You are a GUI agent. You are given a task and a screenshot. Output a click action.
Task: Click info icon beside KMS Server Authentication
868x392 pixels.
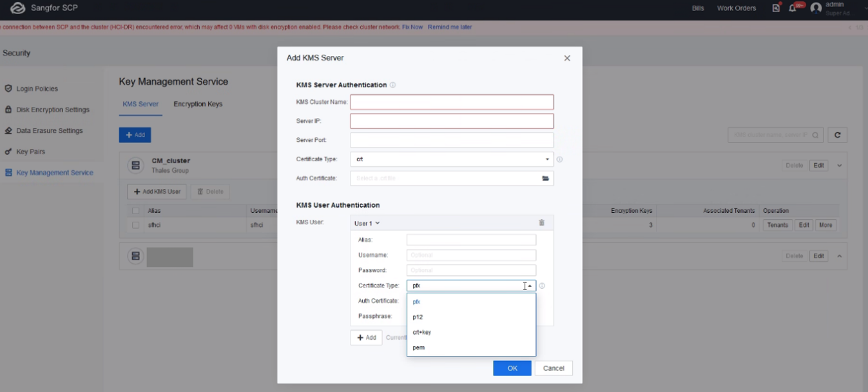click(x=392, y=85)
